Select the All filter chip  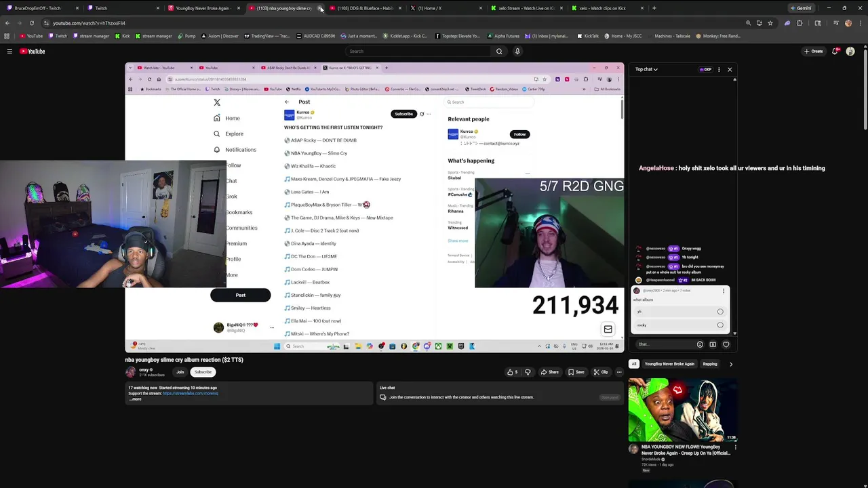[634, 364]
